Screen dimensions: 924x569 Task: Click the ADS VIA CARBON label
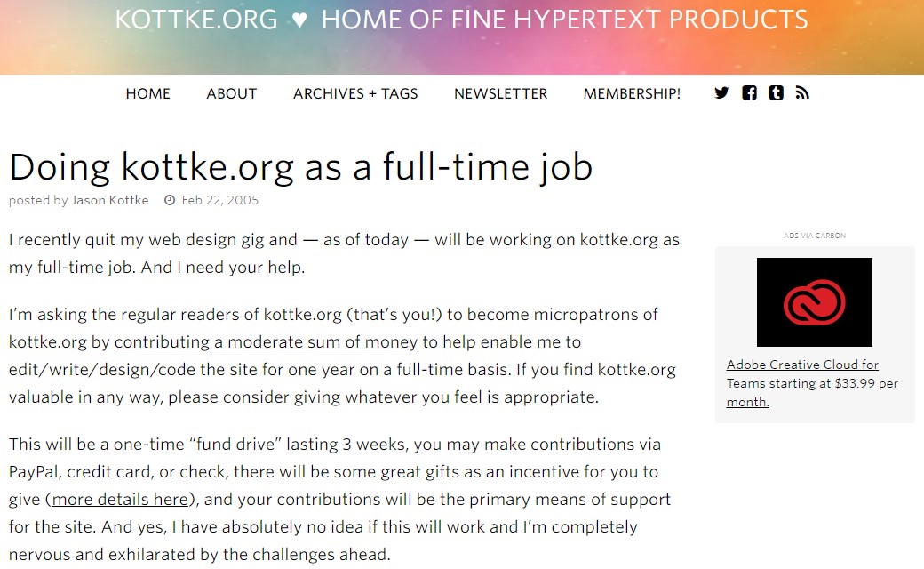coord(815,236)
